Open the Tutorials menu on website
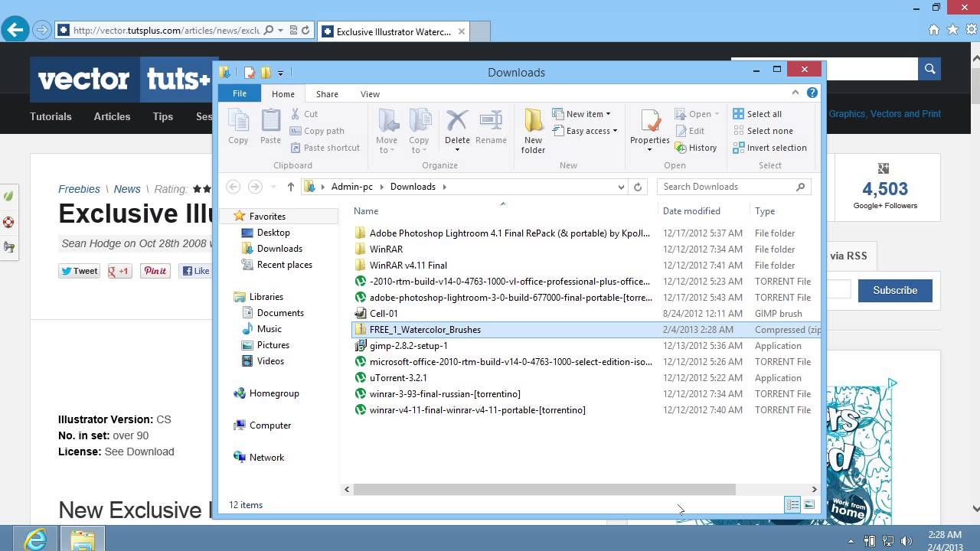This screenshot has width=980, height=551. coord(51,116)
